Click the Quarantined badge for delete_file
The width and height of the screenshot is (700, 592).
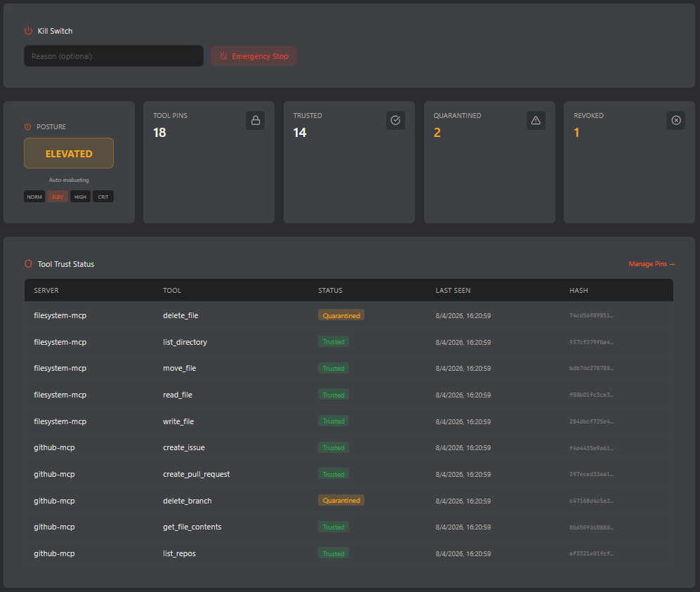pos(341,315)
